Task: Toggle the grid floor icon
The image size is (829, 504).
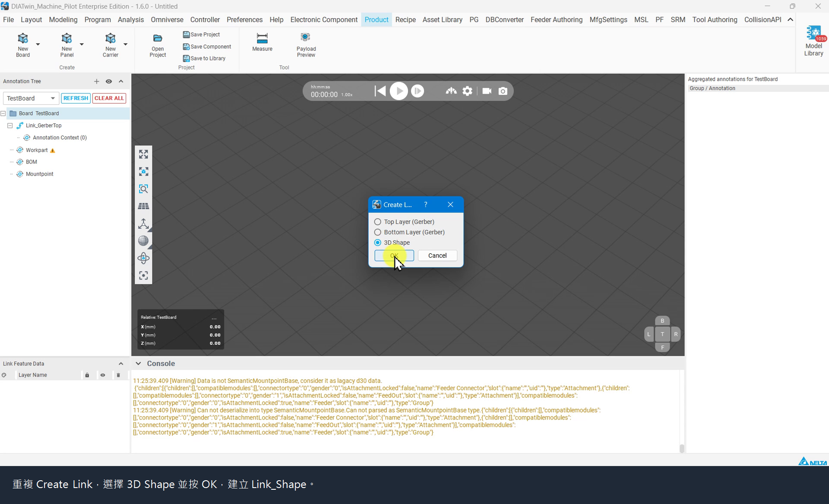Action: click(x=143, y=206)
